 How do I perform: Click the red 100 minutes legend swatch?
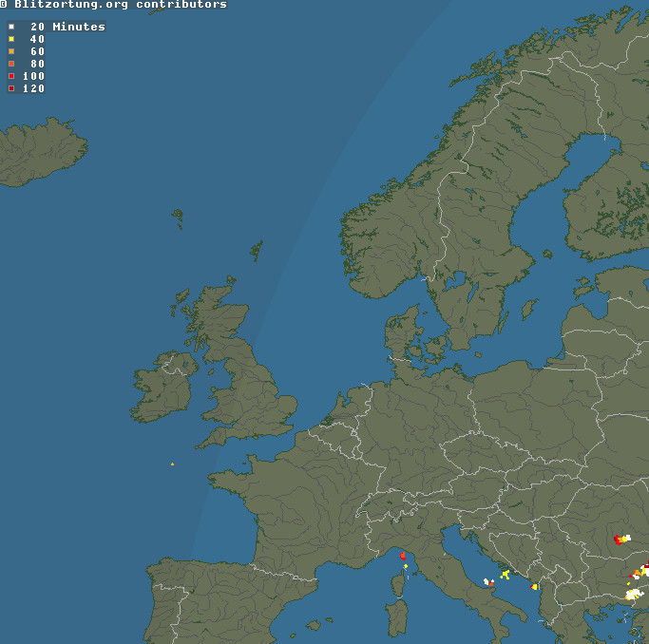(11, 76)
